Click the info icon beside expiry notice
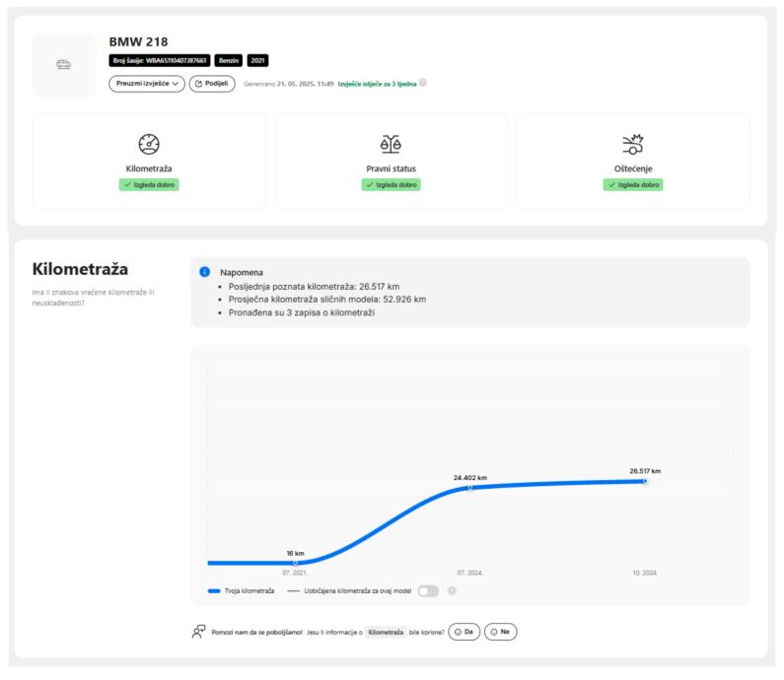 (423, 83)
